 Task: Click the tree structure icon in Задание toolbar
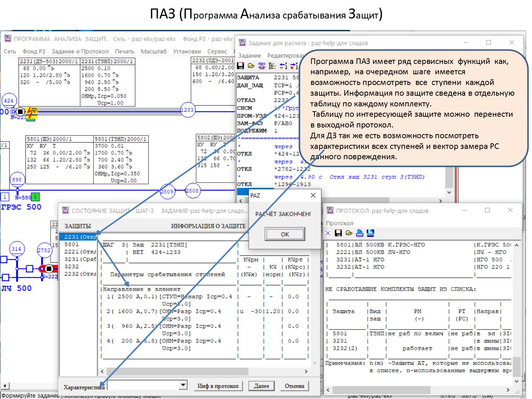272,66
